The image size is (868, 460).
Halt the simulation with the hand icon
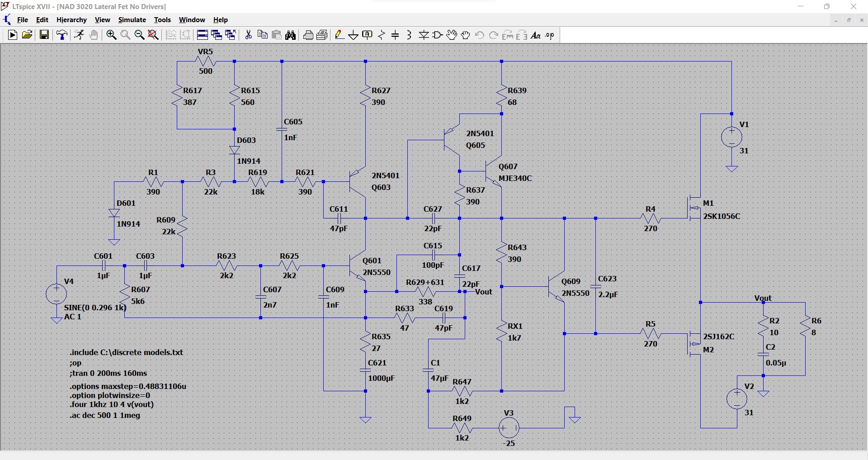pyautogui.click(x=94, y=35)
